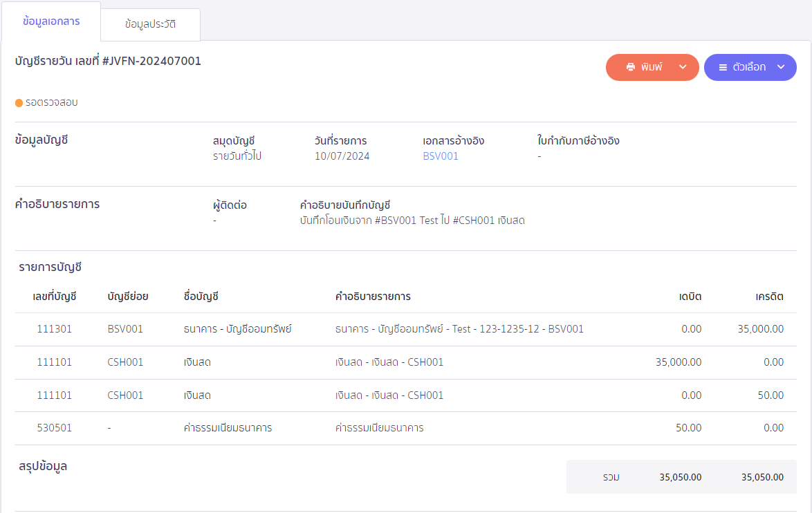
Task: Click the printer icon on the พิมพ์ button
Action: click(630, 67)
